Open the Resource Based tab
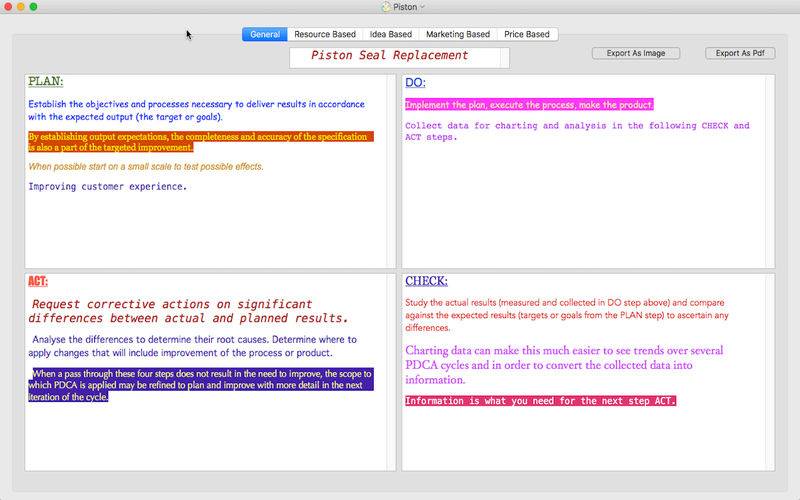Viewport: 800px width, 500px height. (325, 34)
